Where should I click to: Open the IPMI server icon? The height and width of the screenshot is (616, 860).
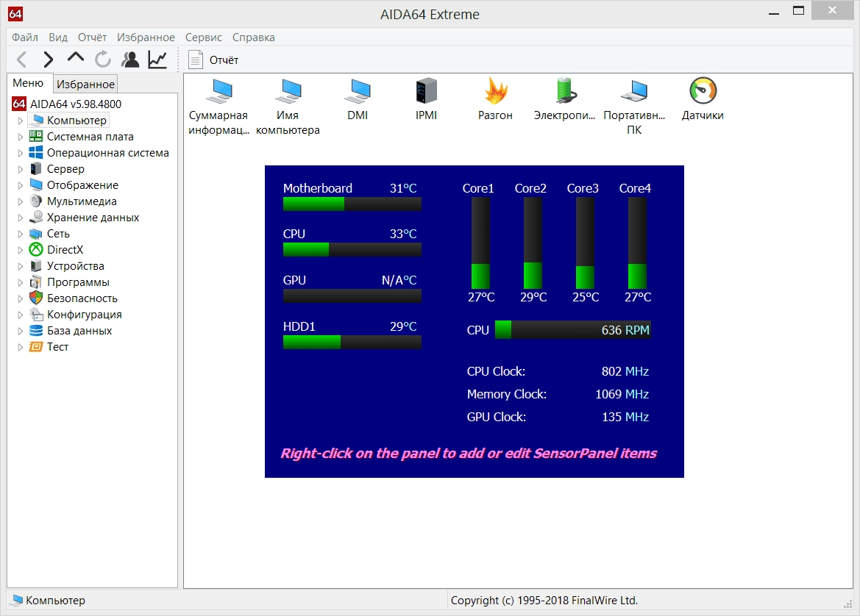pos(426,91)
